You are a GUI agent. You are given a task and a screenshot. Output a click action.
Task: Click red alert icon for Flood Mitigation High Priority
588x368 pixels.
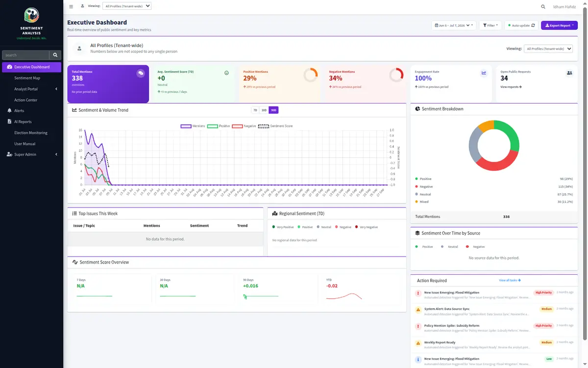tap(418, 293)
